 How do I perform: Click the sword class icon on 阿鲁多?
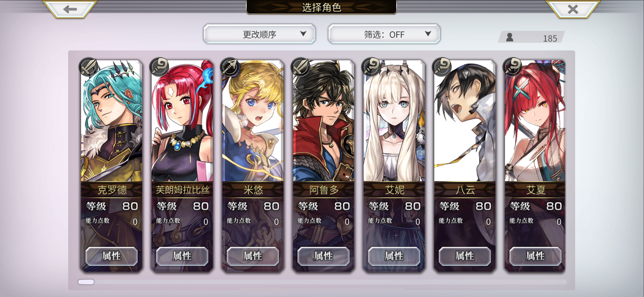[x=301, y=67]
